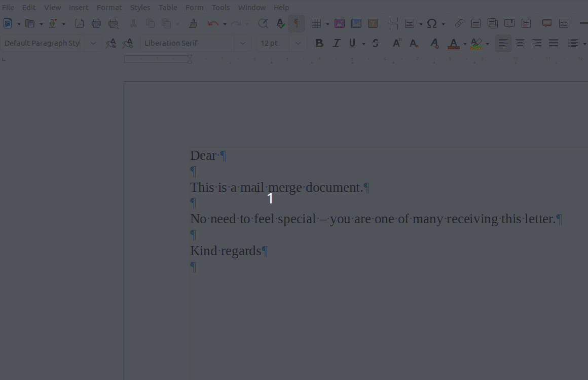Insert a comment using toolbar icon
The width and height of the screenshot is (588, 380).
click(547, 23)
